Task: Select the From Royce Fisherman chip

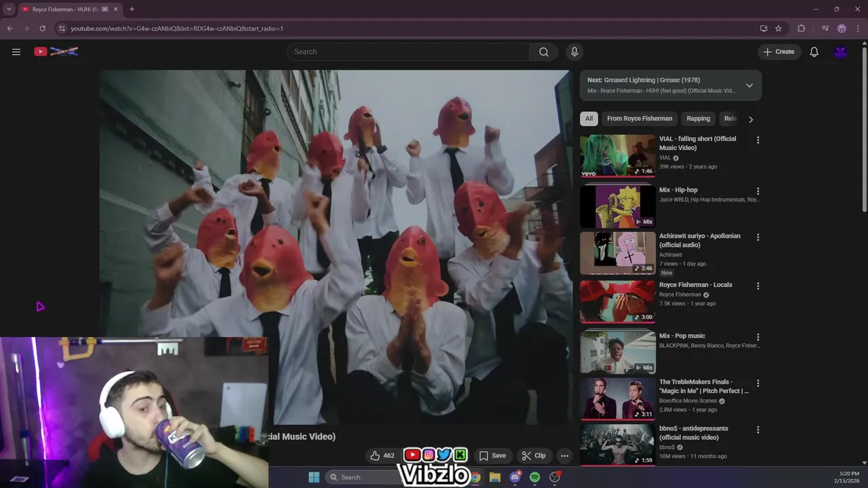Action: [639, 119]
